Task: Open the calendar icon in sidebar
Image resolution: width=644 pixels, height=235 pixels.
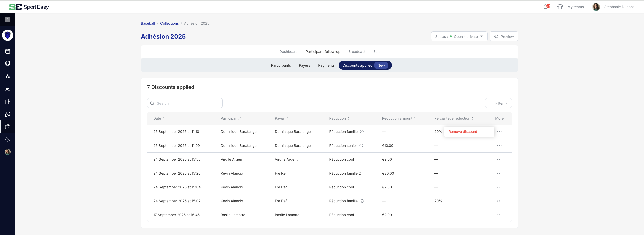Action: pyautogui.click(x=8, y=51)
